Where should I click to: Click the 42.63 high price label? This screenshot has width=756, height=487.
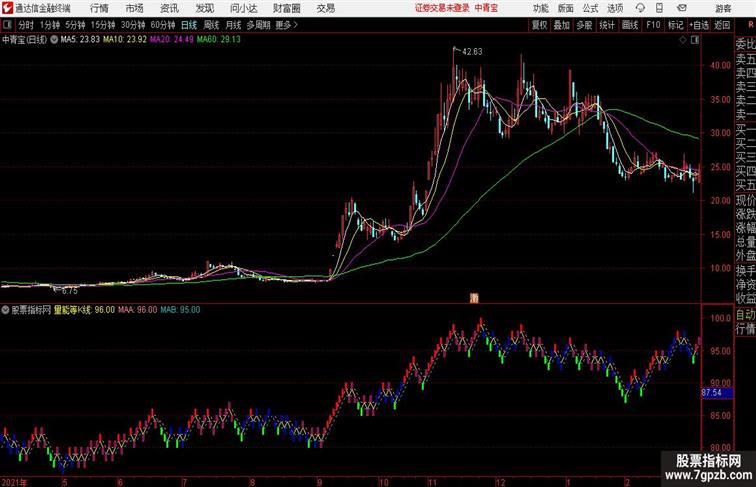tap(472, 52)
